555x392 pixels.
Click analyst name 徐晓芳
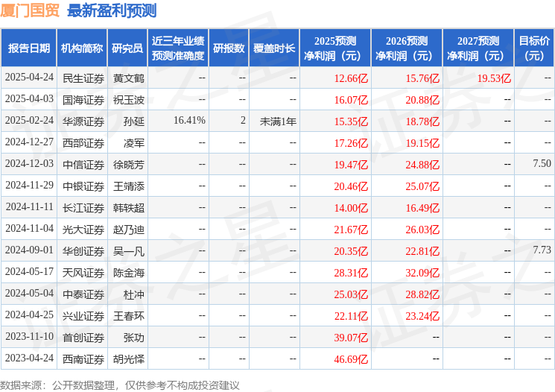pos(129,165)
